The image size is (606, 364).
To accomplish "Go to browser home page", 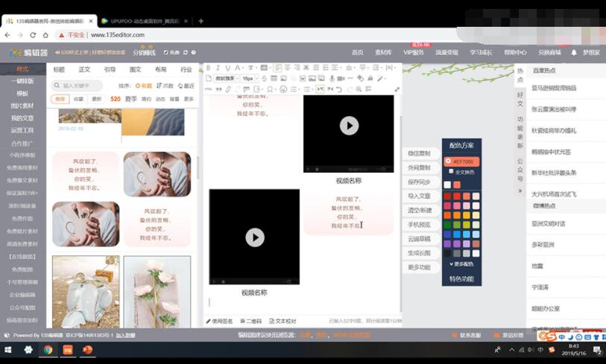I will pyautogui.click(x=45, y=35).
